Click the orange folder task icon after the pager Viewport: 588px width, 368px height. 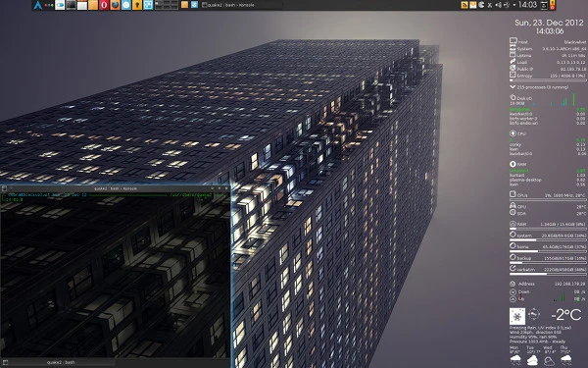184,5
